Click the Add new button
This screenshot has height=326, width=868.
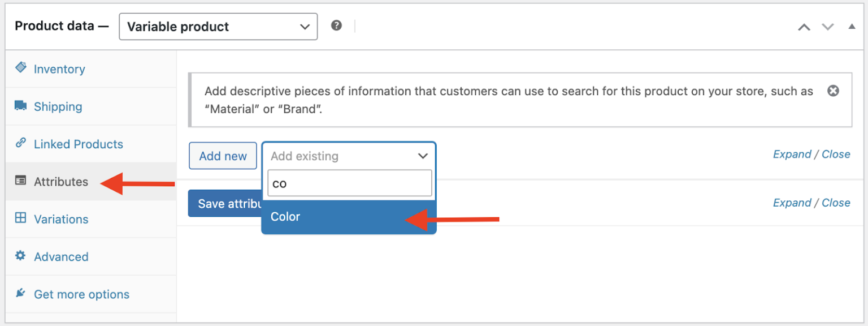click(223, 156)
